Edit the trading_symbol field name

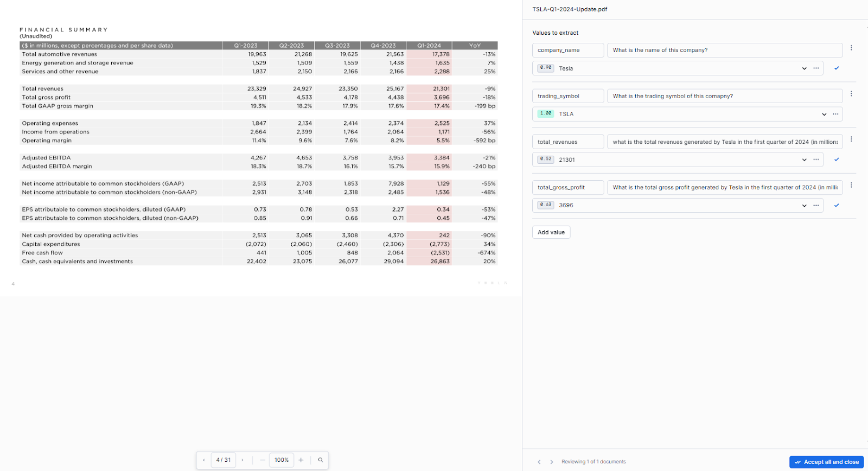coord(568,96)
